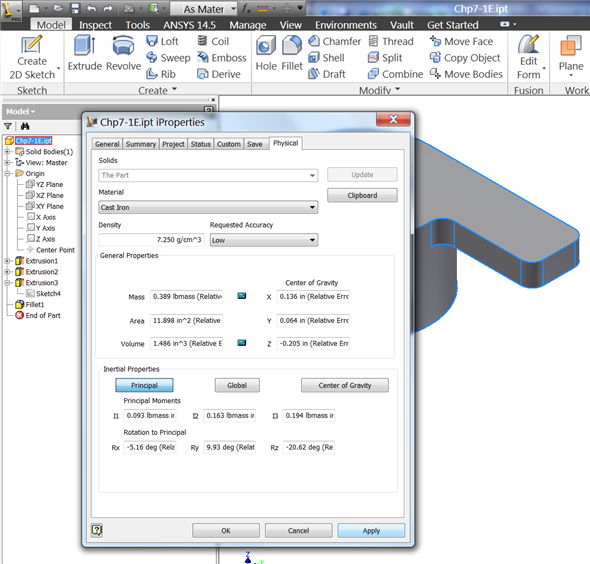The height and width of the screenshot is (564, 590).
Task: Open the Create panel dropdown arrow
Action: coord(175,90)
